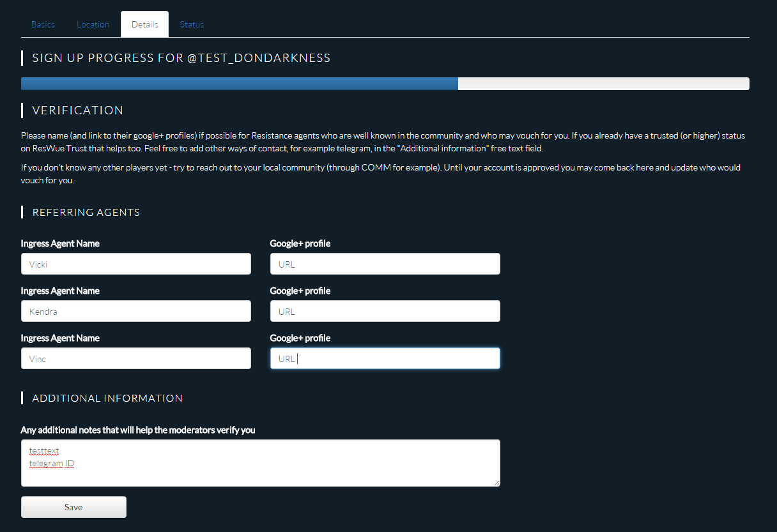Click the 'testtext' word in the notes
Image resolution: width=777 pixels, height=532 pixels.
[44, 451]
